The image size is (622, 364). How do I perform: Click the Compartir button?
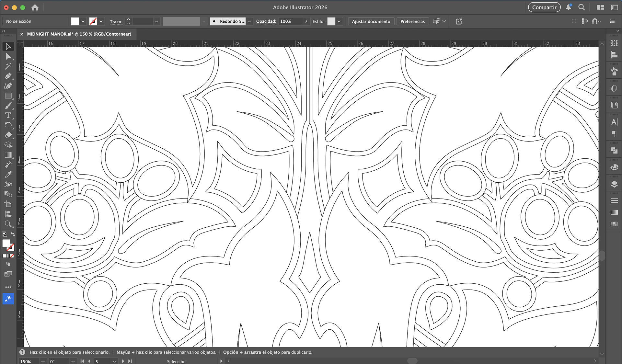[x=544, y=7]
